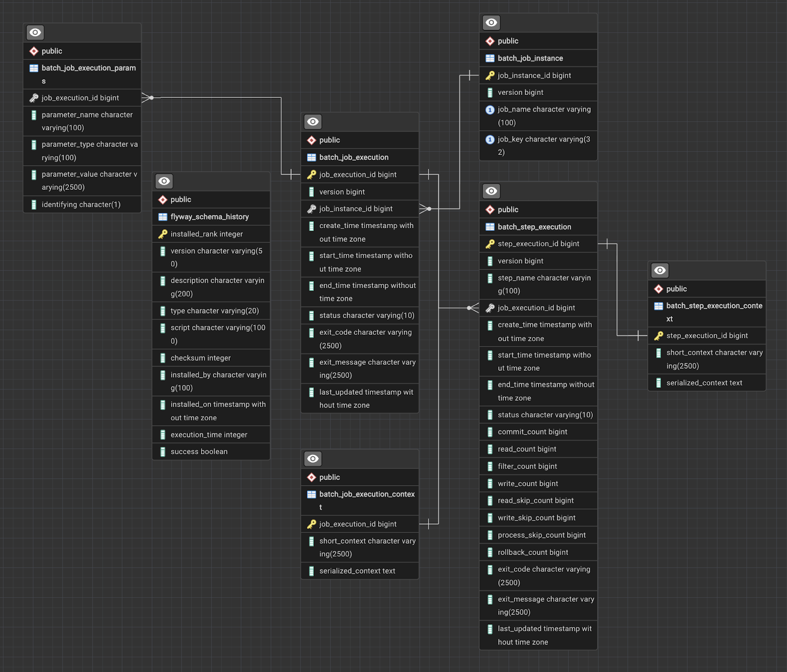Click the column icon beside checksum integer

click(x=163, y=358)
